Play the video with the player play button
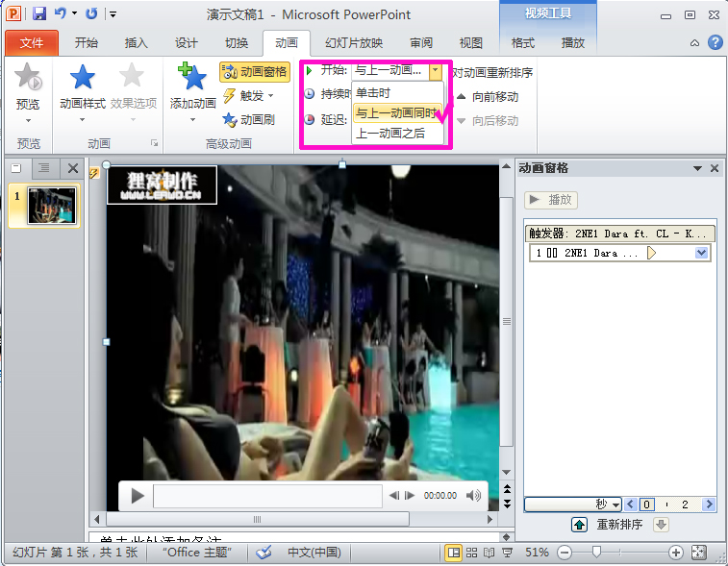The width and height of the screenshot is (728, 566). pos(137,496)
